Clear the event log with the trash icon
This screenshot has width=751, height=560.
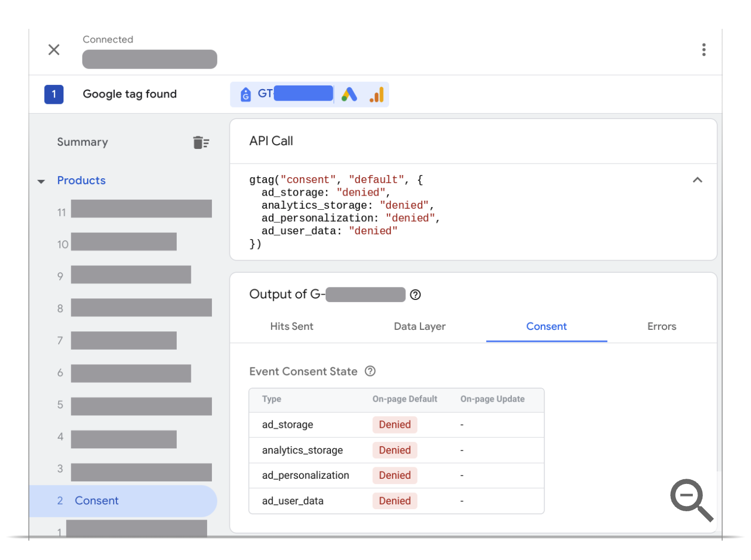click(x=201, y=142)
